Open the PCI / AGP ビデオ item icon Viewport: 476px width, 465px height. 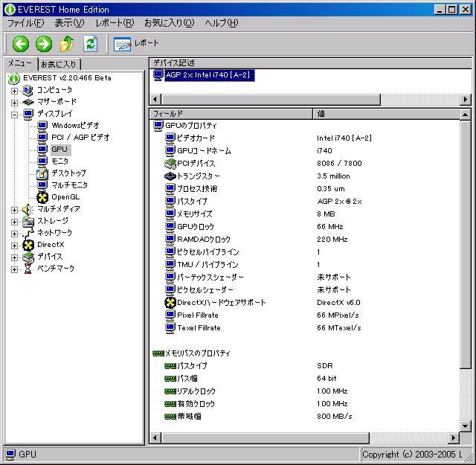tap(42, 138)
